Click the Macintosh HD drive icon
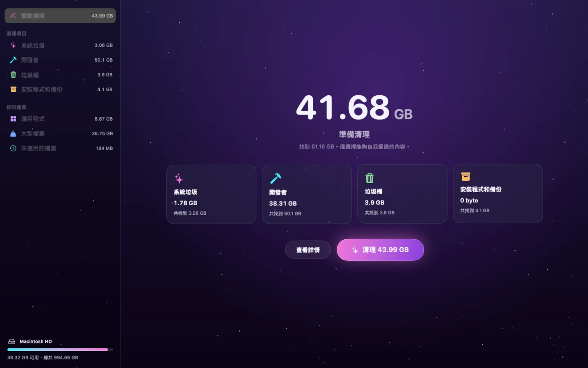 12,341
